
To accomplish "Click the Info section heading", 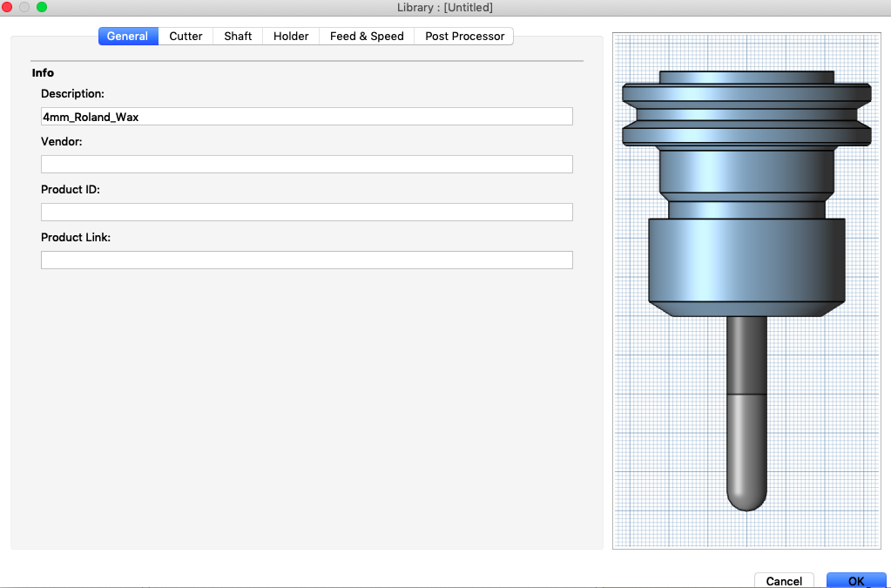I will point(43,72).
